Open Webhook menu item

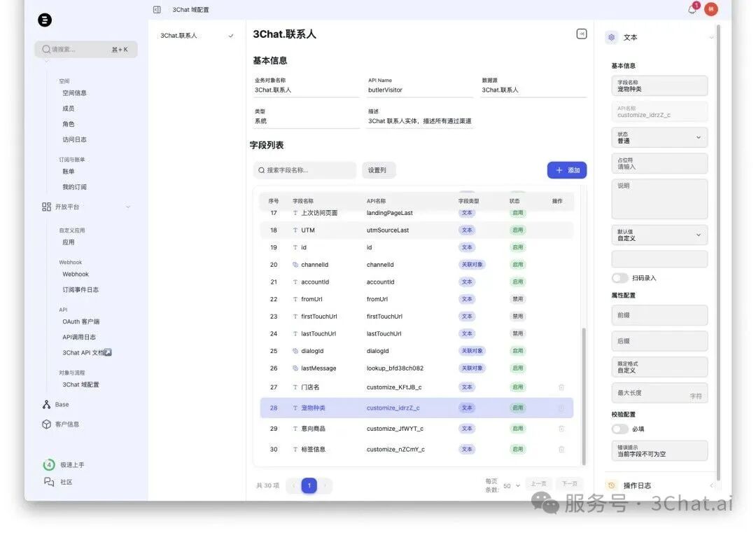point(76,275)
